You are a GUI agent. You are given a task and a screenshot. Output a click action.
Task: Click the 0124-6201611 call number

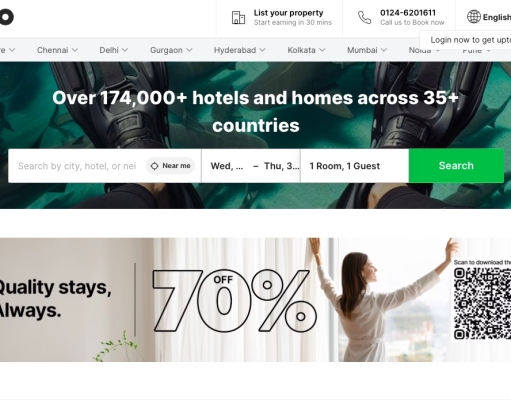408,13
